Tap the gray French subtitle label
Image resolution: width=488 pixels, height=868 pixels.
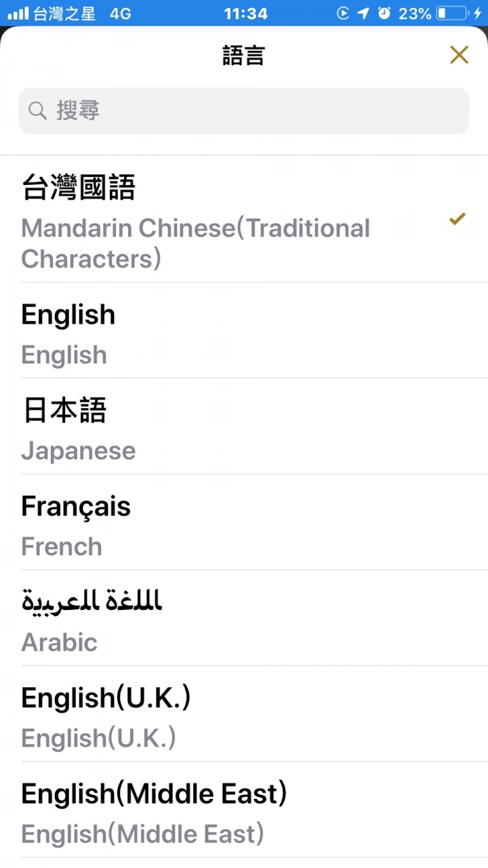click(62, 547)
